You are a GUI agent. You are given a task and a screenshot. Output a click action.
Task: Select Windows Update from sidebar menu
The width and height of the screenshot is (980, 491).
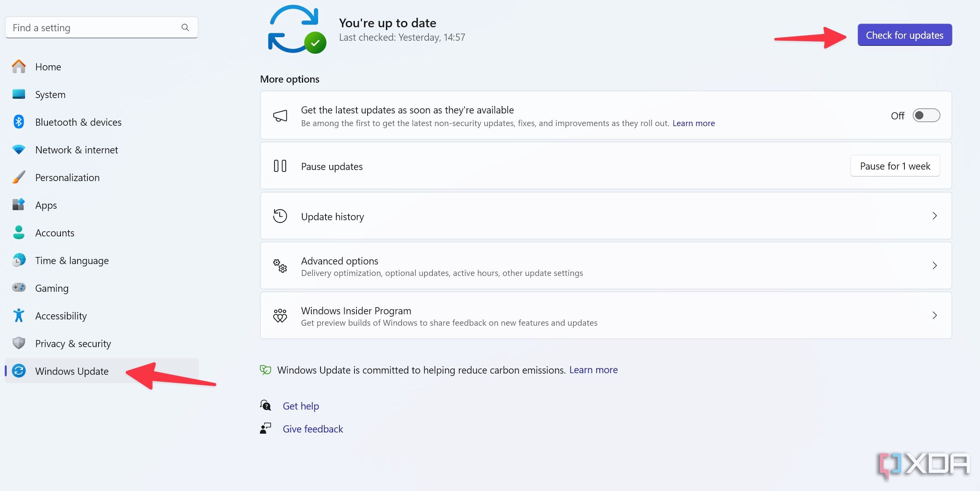tap(72, 370)
